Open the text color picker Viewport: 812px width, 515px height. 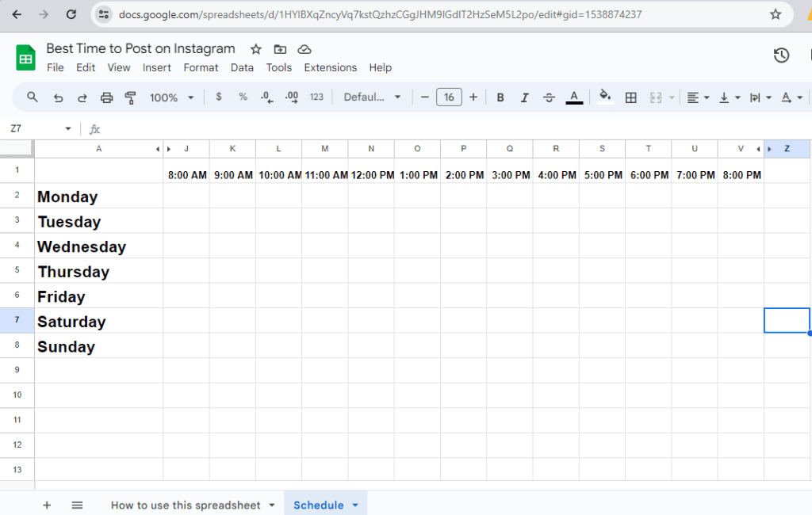coord(574,97)
